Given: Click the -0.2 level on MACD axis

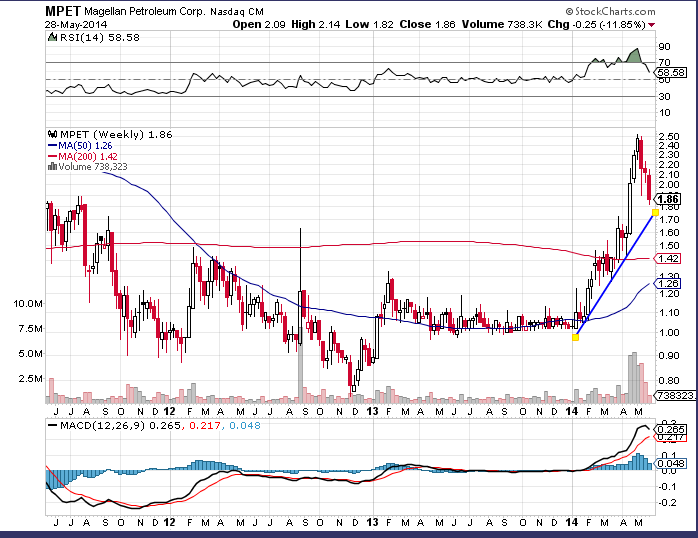Looking at the screenshot, I should pos(668,502).
